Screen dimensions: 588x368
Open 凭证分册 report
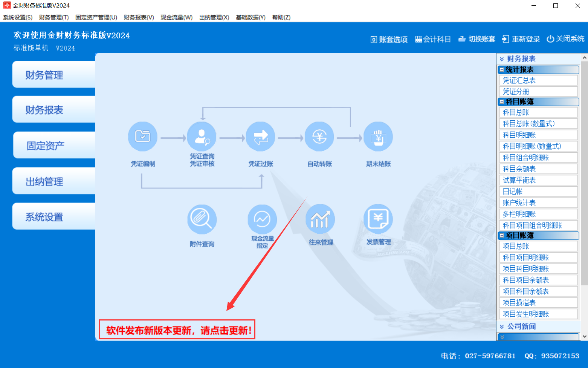point(538,92)
